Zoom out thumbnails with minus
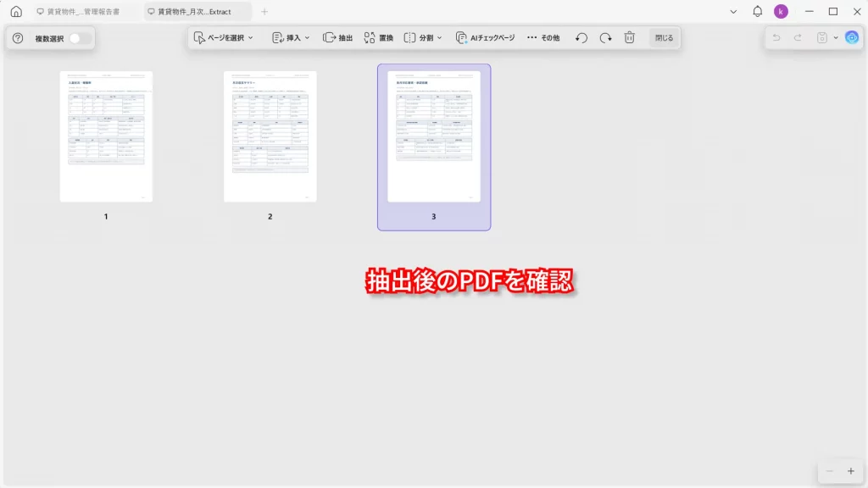 pos(829,471)
